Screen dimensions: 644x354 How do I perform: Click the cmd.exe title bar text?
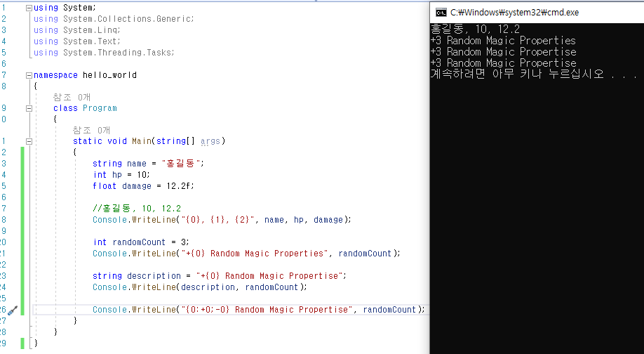coord(514,13)
